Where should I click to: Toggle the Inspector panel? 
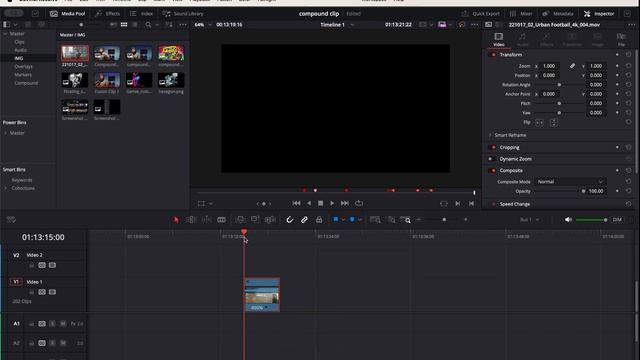point(599,13)
